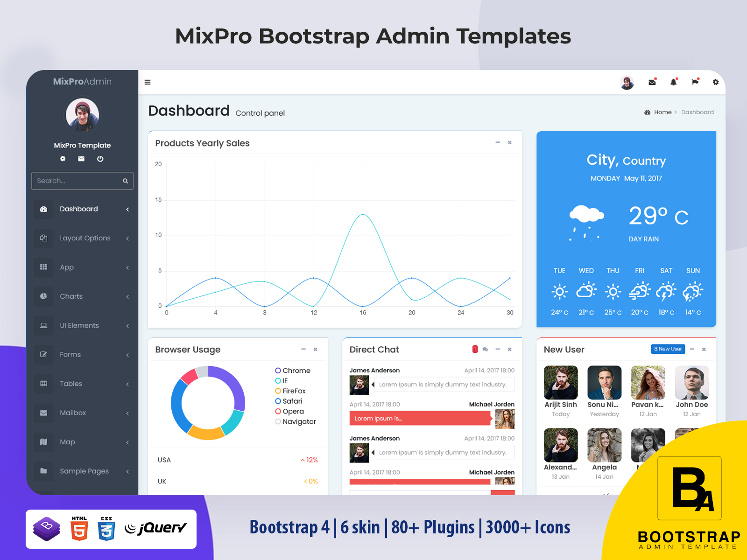Click the mail icon under MixPro Template
This screenshot has width=747, height=560.
tap(81, 159)
